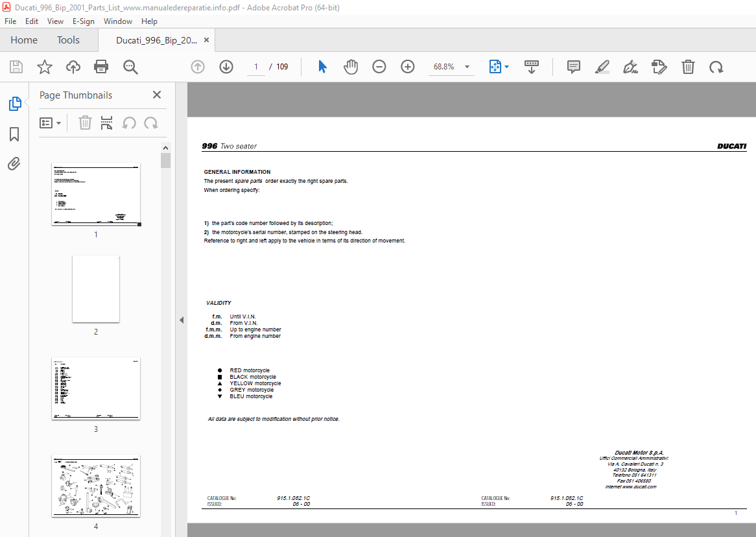This screenshot has height=537, width=756.
Task: Expand fit page options arrow
Action: pos(506,67)
